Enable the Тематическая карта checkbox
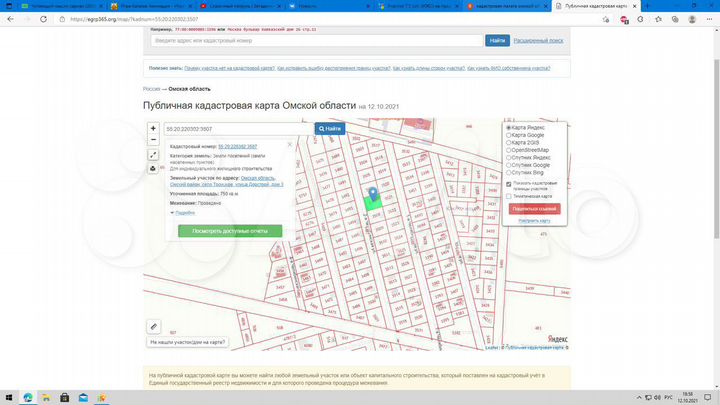 [x=509, y=196]
